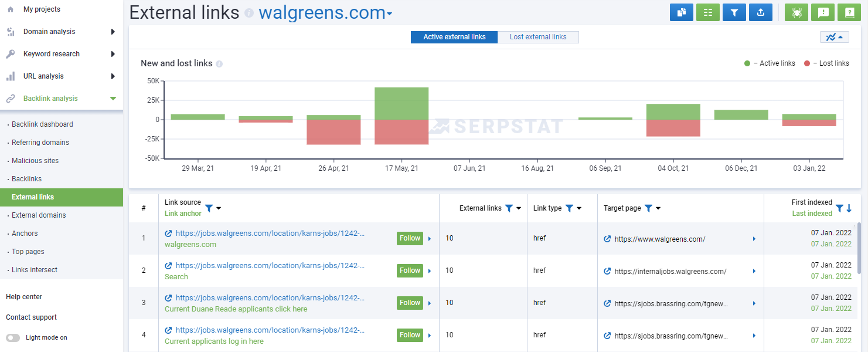The height and width of the screenshot is (352, 868).
Task: Sort by First indexed descending arrow
Action: click(849, 208)
